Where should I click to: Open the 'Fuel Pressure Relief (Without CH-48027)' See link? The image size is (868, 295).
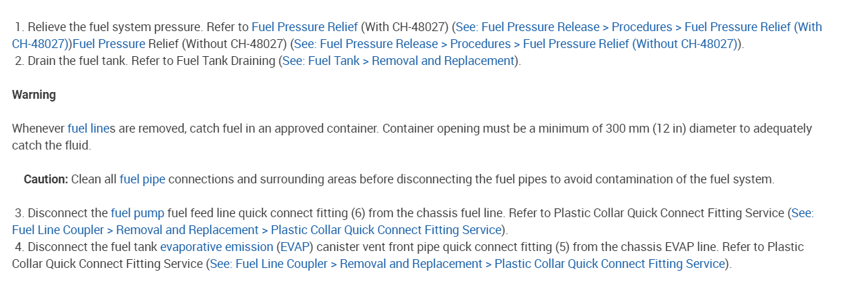pos(516,44)
